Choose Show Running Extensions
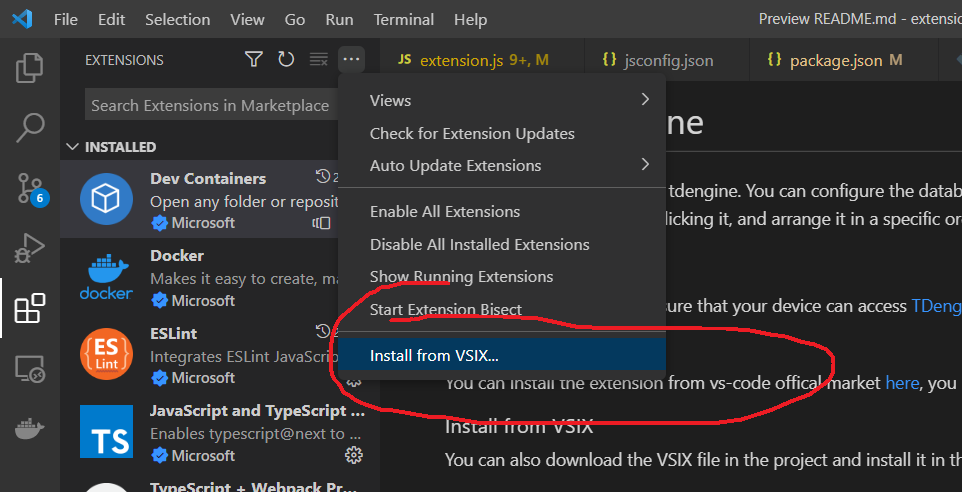 502,277
